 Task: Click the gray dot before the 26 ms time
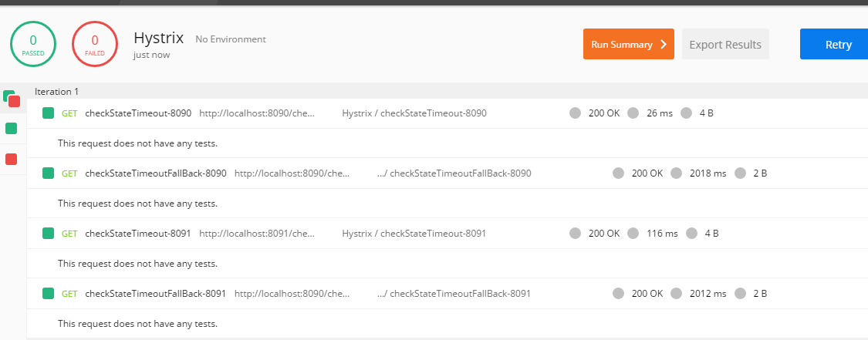click(x=633, y=113)
